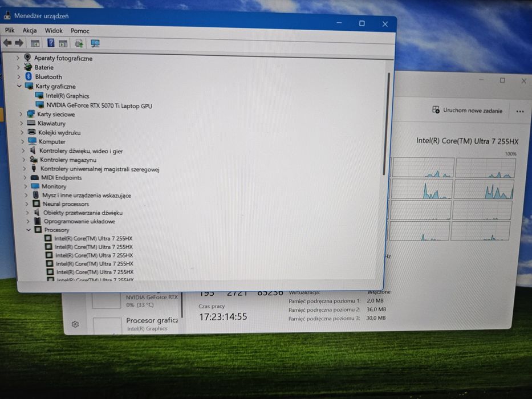The width and height of the screenshot is (532, 399).
Task: Click the Aparaty fotograficzne camera icon
Action: coord(27,58)
